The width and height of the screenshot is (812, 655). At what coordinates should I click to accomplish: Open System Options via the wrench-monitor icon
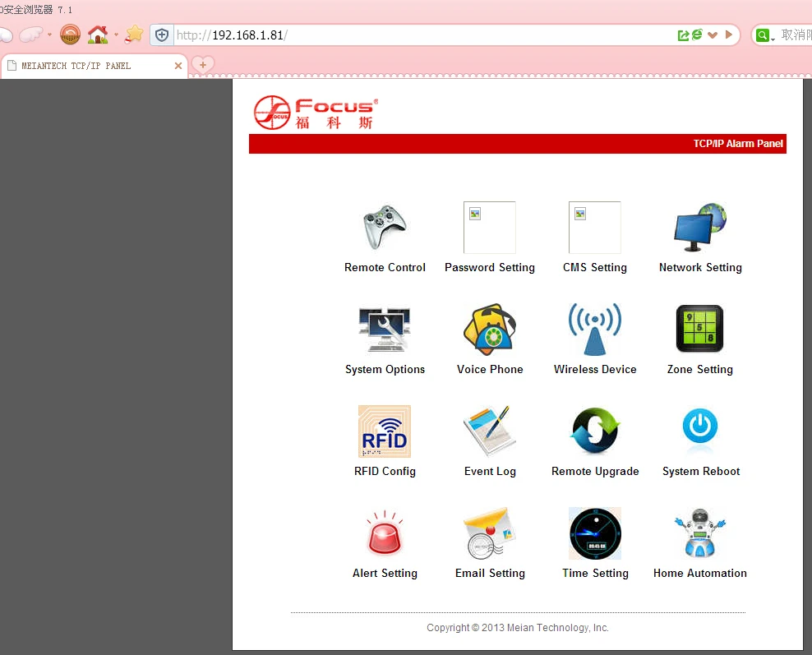coord(385,330)
